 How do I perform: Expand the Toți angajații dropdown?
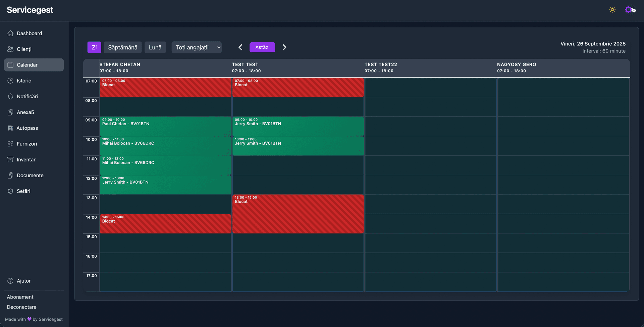point(197,47)
